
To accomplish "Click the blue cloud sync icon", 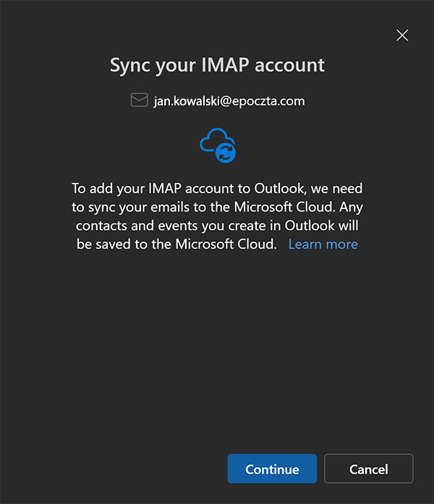I will tap(214, 141).
